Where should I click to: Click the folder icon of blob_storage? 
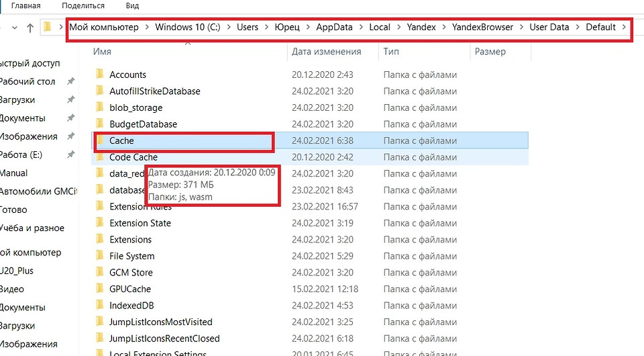[x=99, y=107]
